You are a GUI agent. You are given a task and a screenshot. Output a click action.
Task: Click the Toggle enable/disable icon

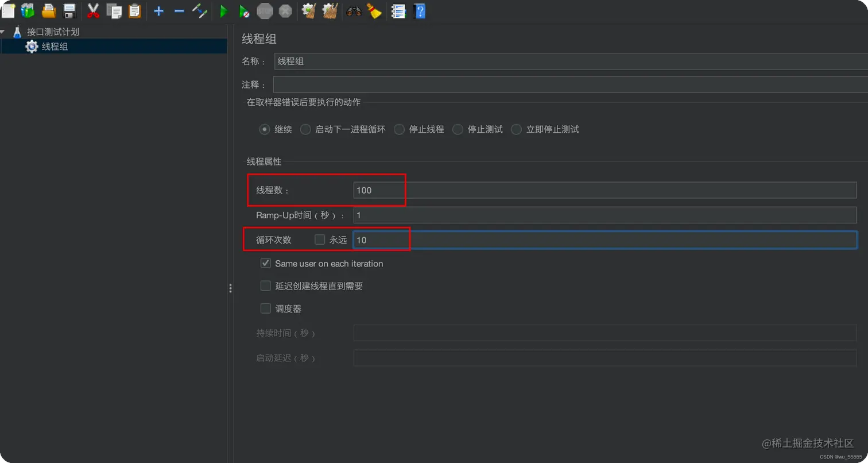[199, 10]
